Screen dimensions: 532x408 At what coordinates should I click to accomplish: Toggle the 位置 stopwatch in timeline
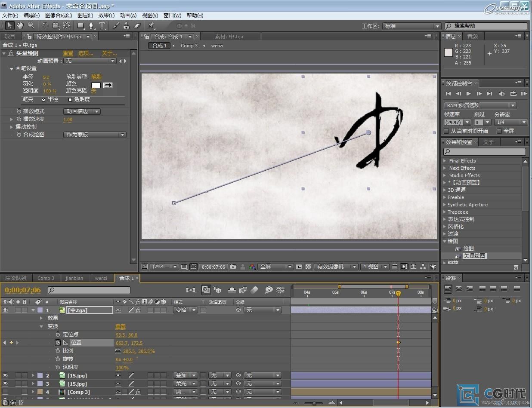pyautogui.click(x=58, y=343)
